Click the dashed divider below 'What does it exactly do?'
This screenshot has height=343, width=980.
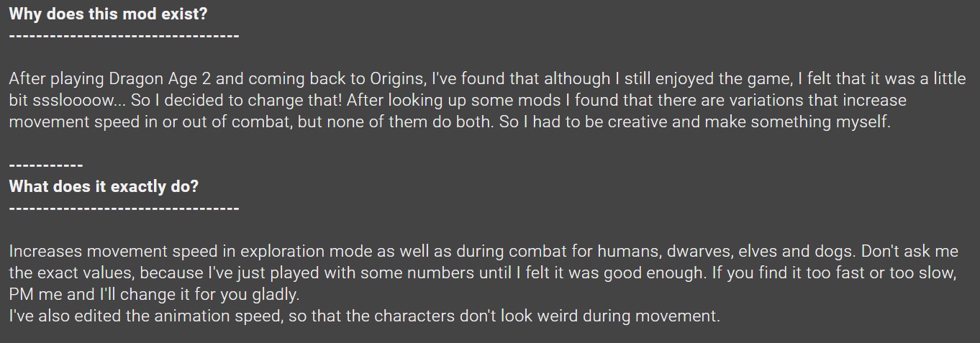(x=124, y=209)
